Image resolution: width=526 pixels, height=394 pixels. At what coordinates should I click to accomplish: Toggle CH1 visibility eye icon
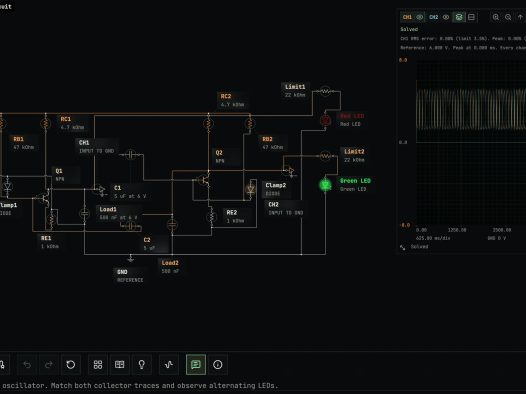[420, 17]
